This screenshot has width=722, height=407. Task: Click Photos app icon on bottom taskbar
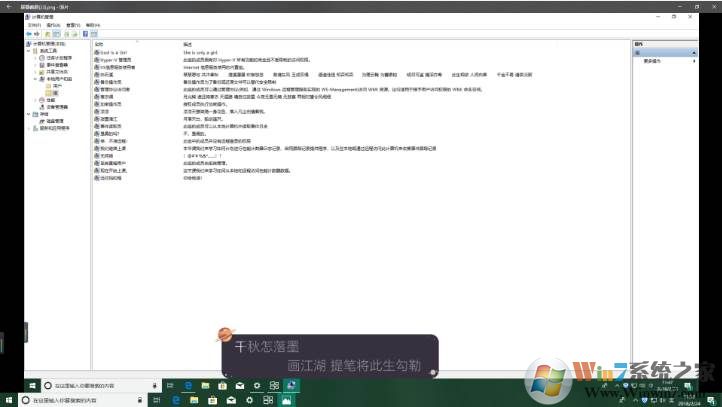point(286,400)
